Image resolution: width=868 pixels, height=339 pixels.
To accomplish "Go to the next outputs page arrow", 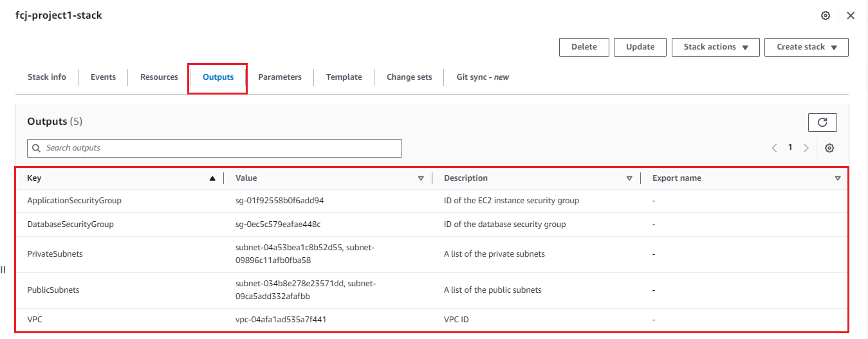I will tap(806, 148).
